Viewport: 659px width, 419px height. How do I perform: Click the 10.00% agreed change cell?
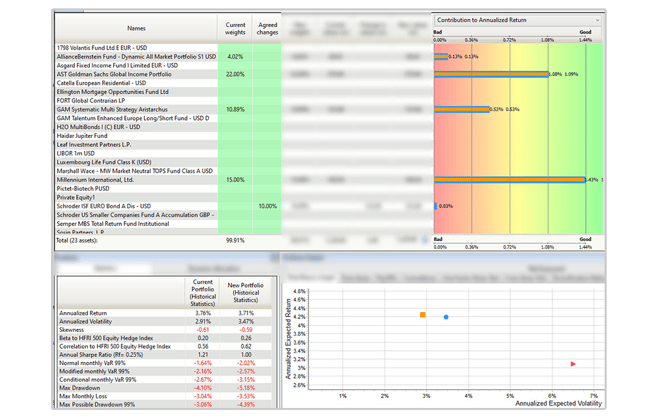click(x=267, y=206)
